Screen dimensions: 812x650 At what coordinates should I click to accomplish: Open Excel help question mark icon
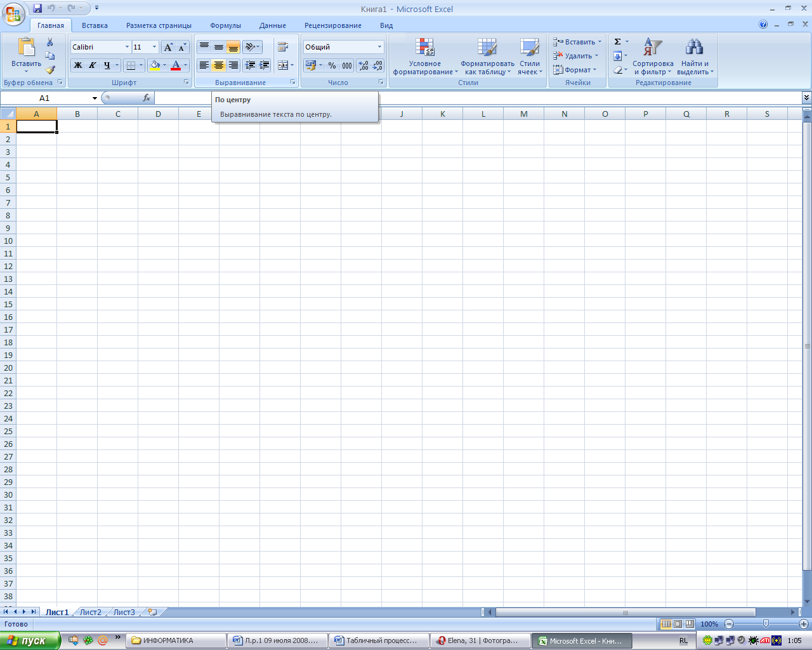(763, 25)
